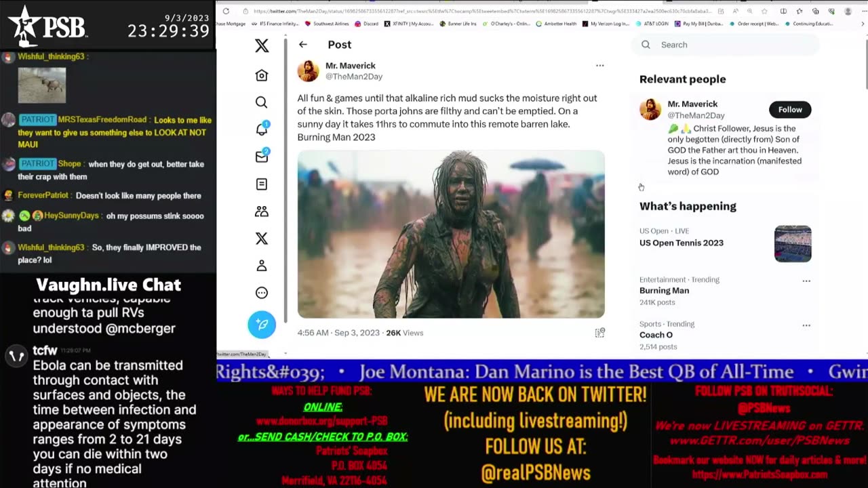The width and height of the screenshot is (868, 488).
Task: Compose a new post with feather button
Action: 262,325
